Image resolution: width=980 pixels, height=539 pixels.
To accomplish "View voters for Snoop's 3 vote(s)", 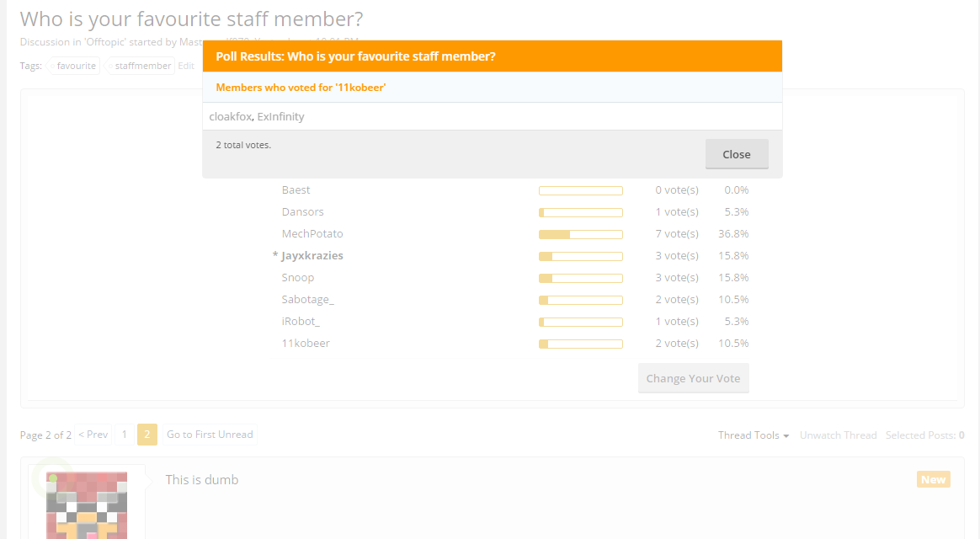I will point(677,278).
